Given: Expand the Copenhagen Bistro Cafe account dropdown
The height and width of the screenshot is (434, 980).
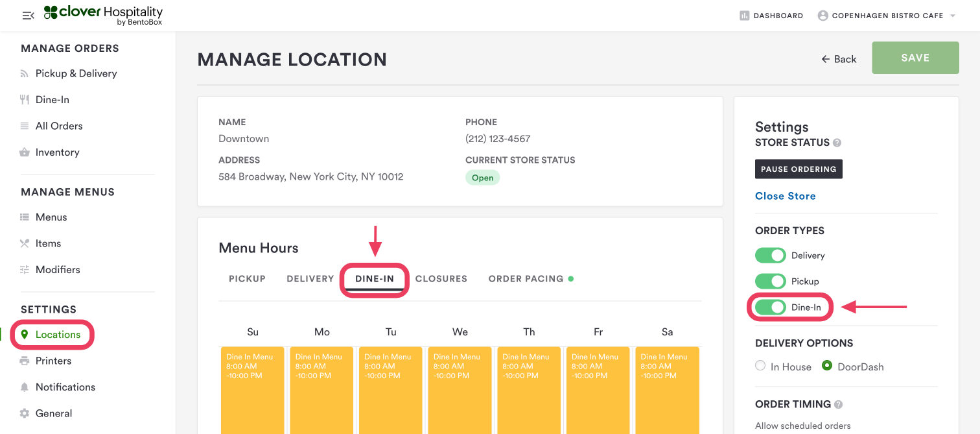Looking at the screenshot, I should (x=953, y=16).
